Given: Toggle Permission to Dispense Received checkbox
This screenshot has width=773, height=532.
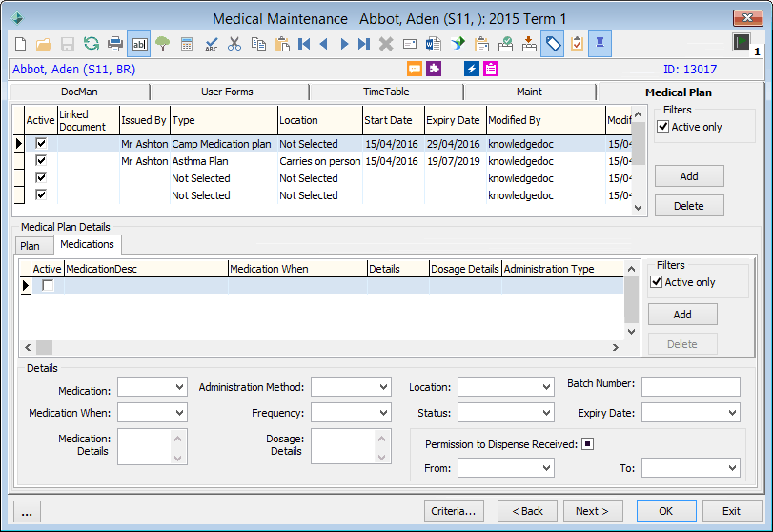Looking at the screenshot, I should click(x=587, y=443).
